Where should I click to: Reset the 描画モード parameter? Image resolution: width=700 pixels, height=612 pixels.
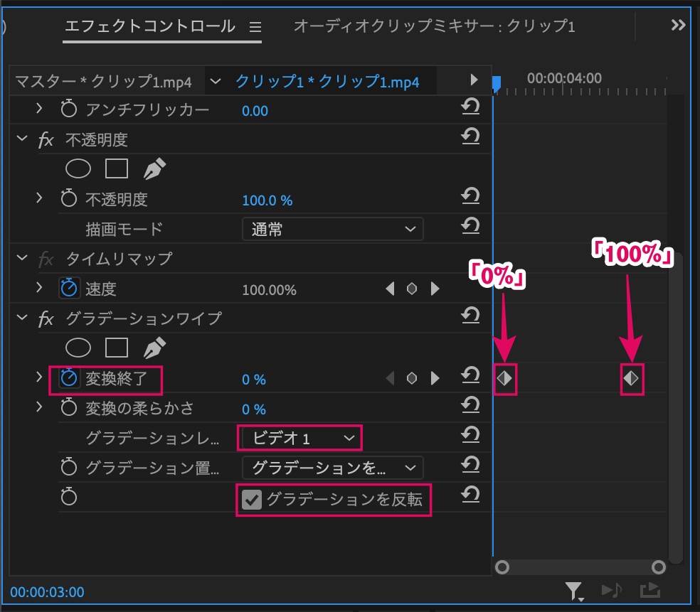pyautogui.click(x=470, y=226)
